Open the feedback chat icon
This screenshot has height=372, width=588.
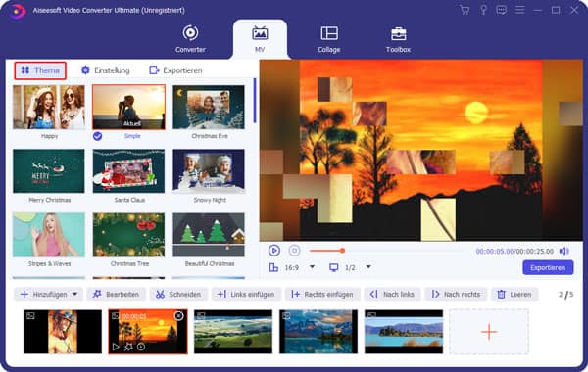(502, 10)
